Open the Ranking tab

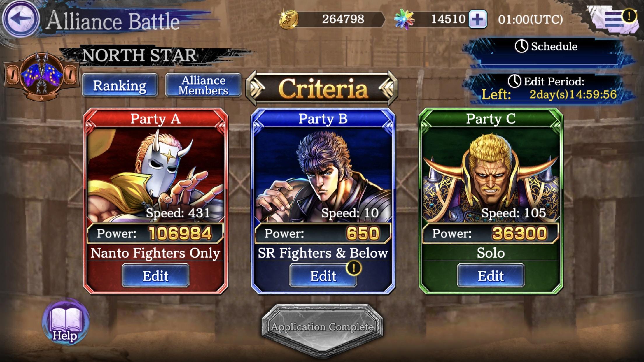click(120, 85)
